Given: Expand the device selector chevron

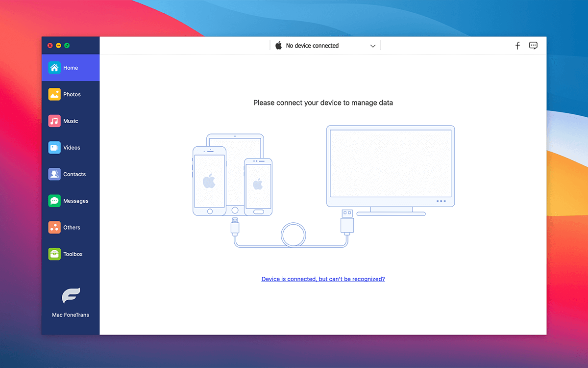Looking at the screenshot, I should [373, 46].
